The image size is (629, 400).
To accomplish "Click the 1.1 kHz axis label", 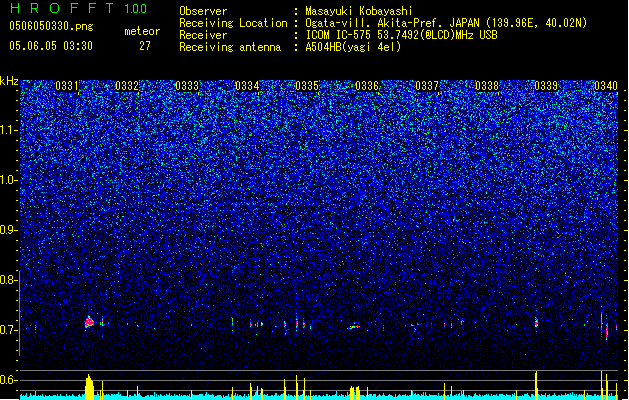I will click(9, 130).
